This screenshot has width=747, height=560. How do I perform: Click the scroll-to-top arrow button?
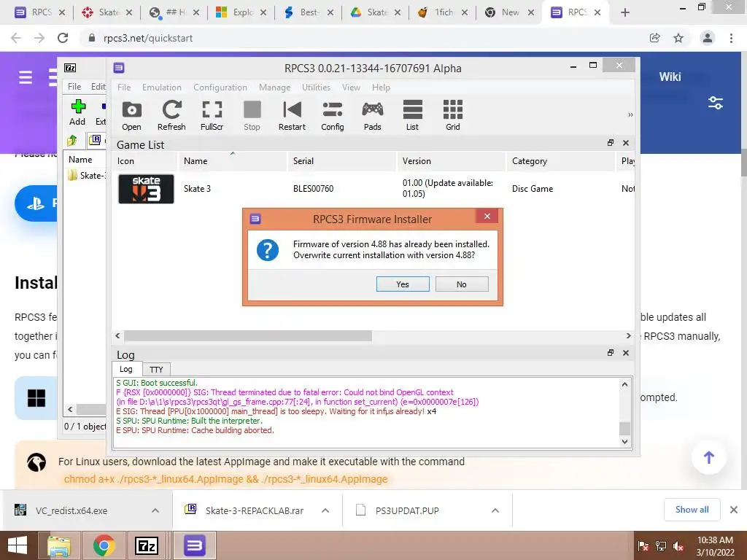pos(709,458)
